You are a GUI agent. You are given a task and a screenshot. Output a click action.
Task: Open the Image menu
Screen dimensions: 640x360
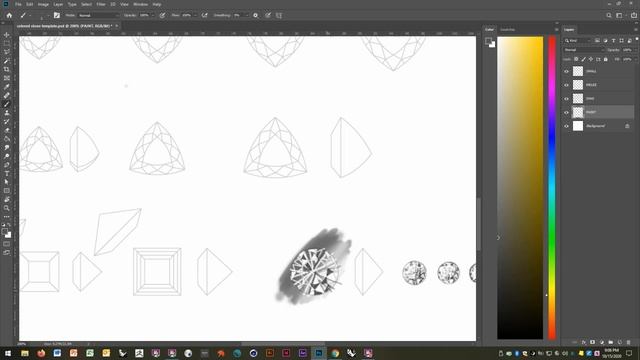pos(43,4)
